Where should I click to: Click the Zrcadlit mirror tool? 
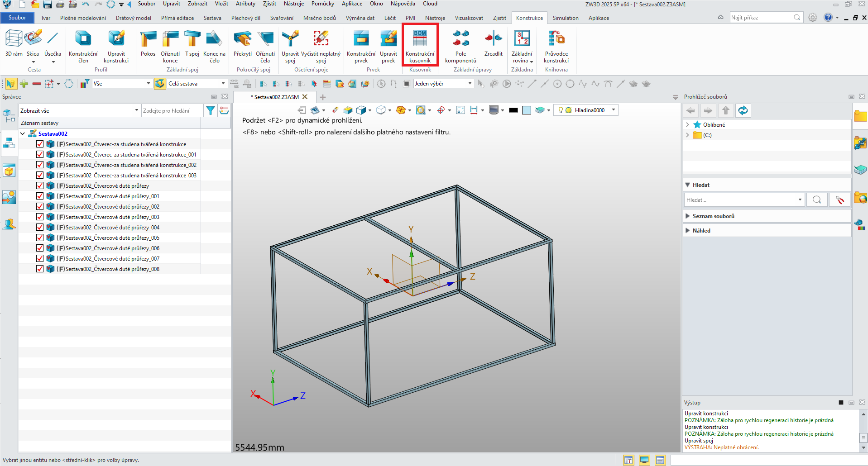click(x=493, y=43)
